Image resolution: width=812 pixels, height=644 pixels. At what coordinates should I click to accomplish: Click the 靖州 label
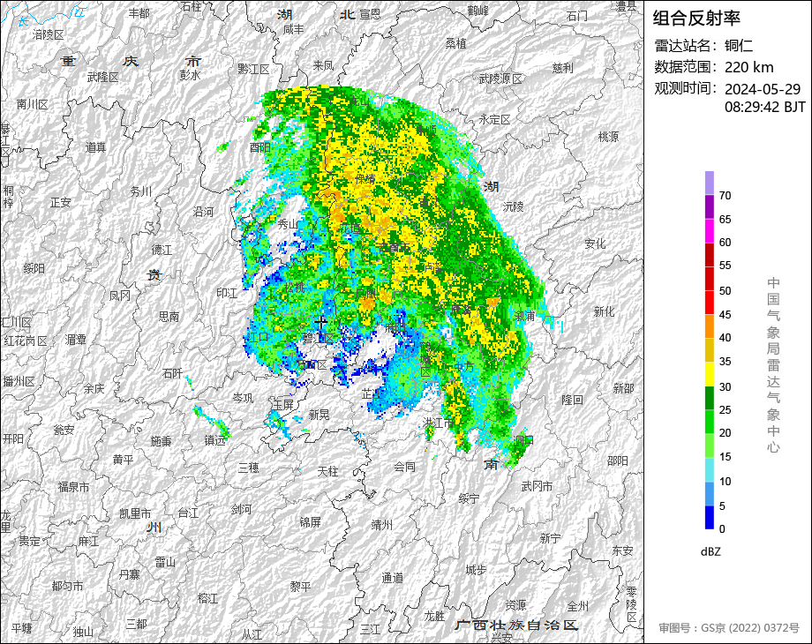pos(382,526)
